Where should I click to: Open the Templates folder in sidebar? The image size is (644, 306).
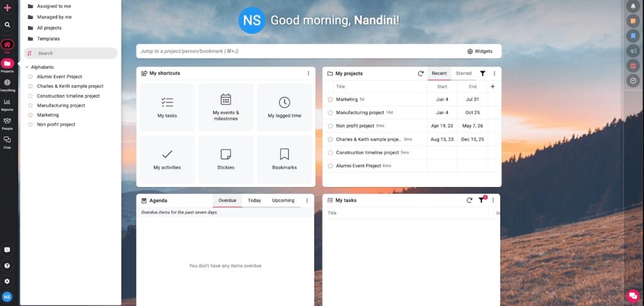coord(48,39)
